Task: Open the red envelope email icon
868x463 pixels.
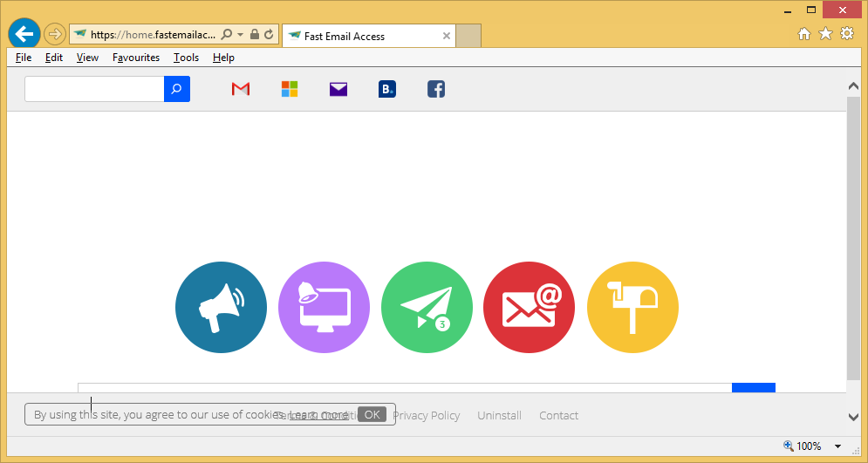Action: coord(529,308)
